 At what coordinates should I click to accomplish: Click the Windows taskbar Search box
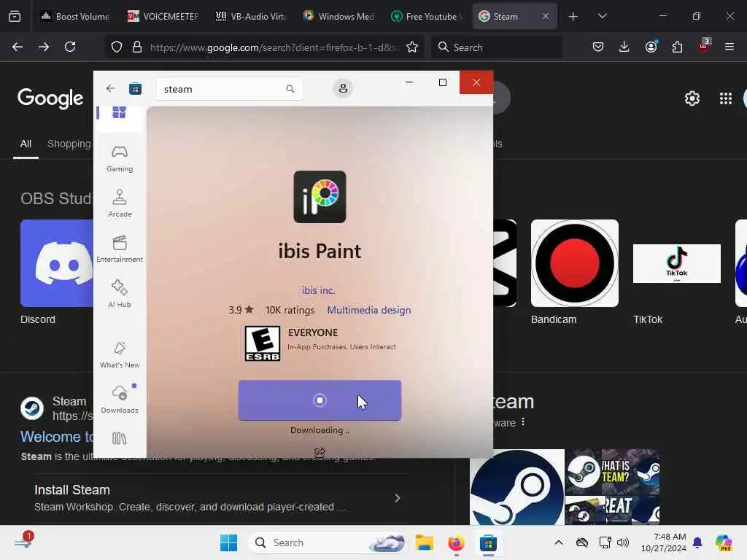click(328, 542)
